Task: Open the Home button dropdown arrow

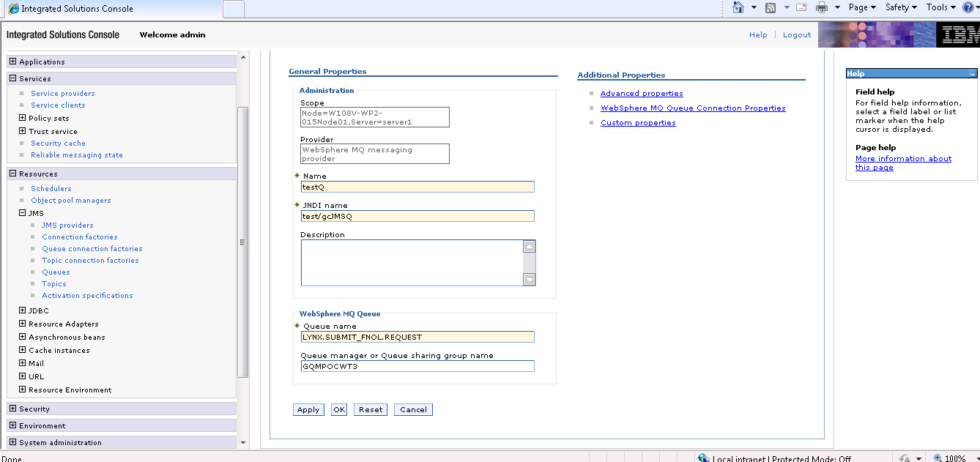Action: point(754,7)
